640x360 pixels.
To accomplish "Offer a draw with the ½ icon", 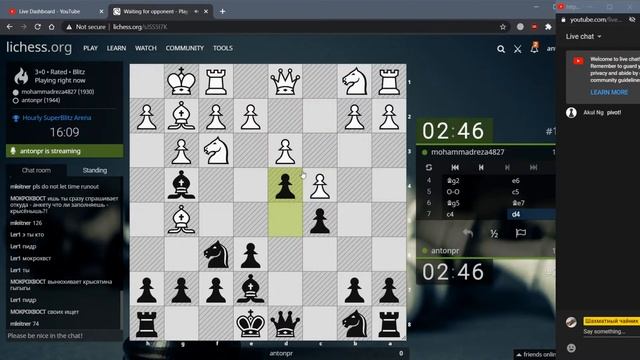I will pyautogui.click(x=494, y=233).
